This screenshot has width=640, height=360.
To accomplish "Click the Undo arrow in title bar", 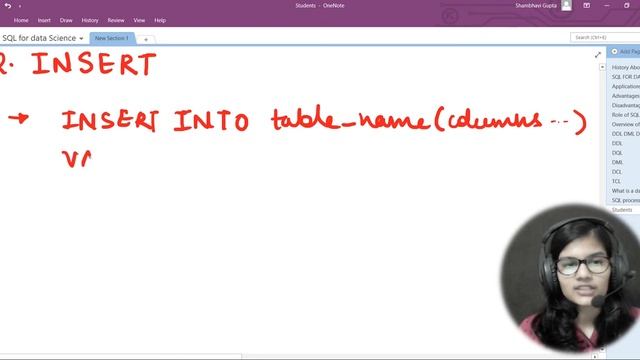I will click(x=8, y=6).
